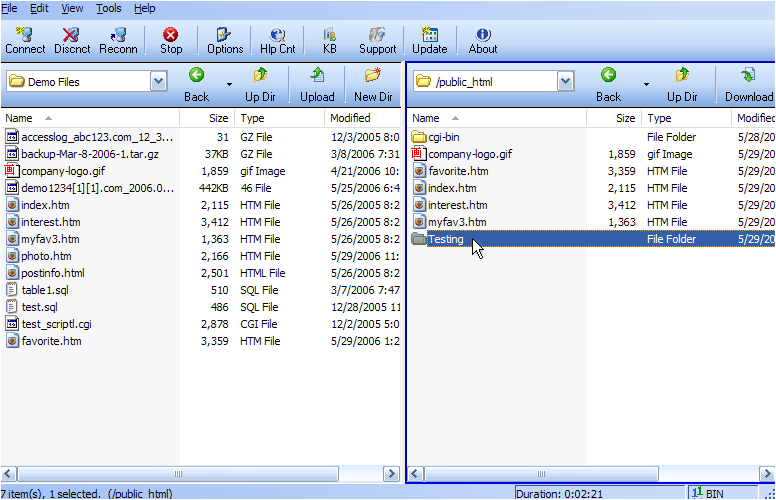
Task: Click the local test_scriptl.cgi file icon
Action: 12,324
